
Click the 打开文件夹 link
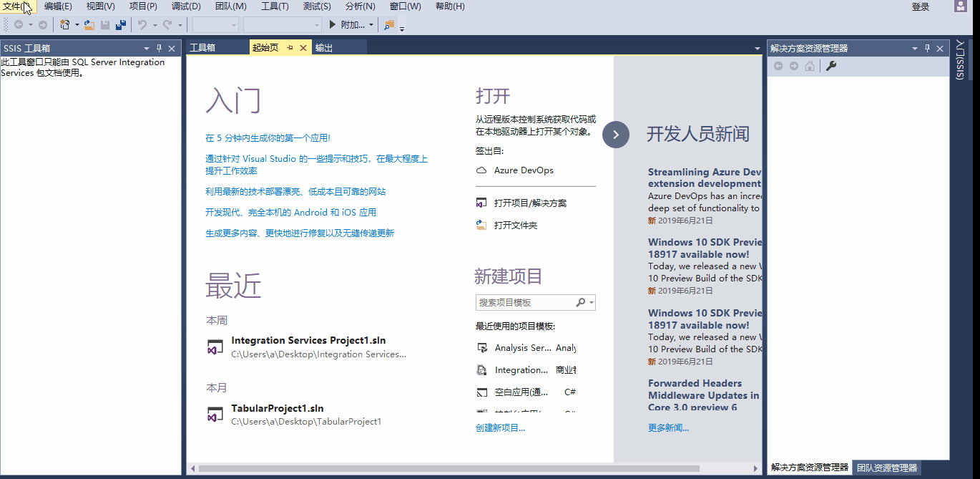point(516,226)
